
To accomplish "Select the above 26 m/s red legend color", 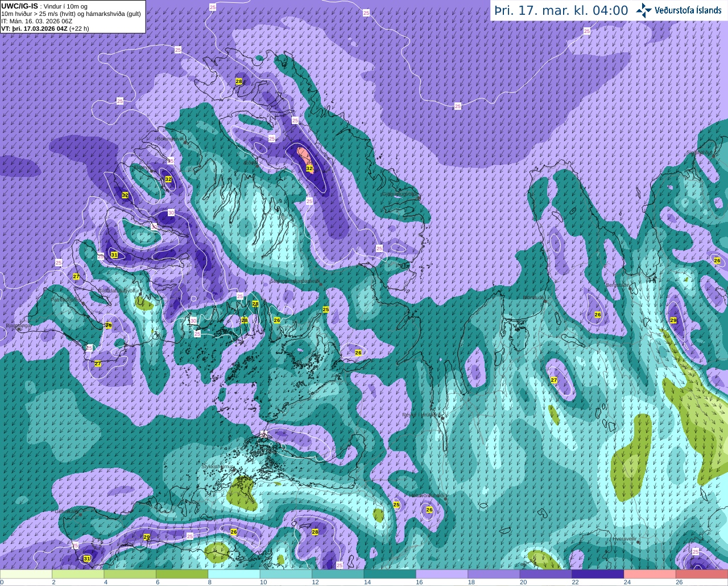I will (702, 574).
